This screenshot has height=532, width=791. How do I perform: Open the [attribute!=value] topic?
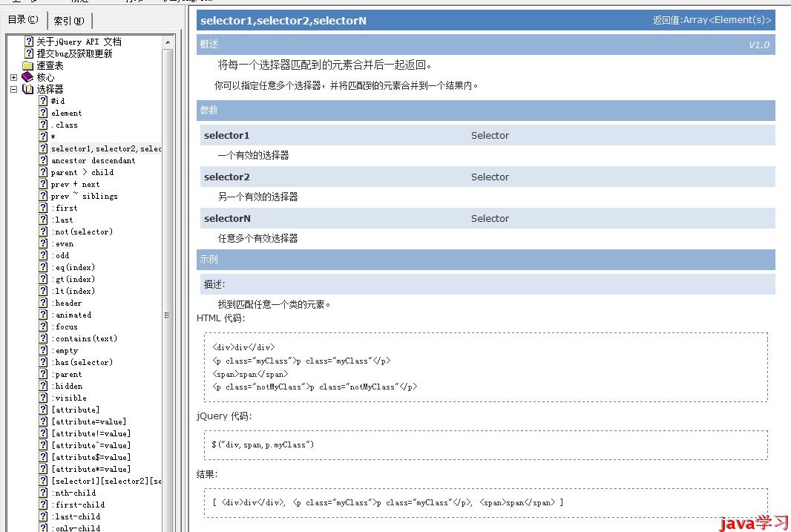(91, 433)
